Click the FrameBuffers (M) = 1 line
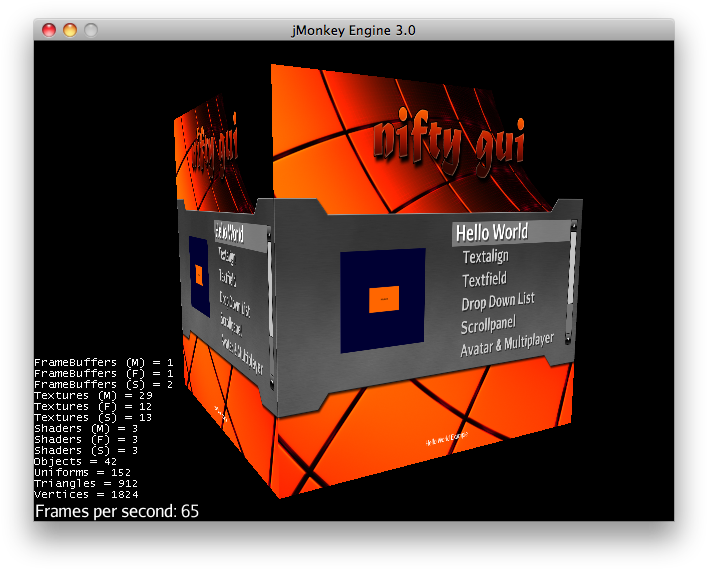This screenshot has height=569, width=707. pyautogui.click(x=104, y=363)
